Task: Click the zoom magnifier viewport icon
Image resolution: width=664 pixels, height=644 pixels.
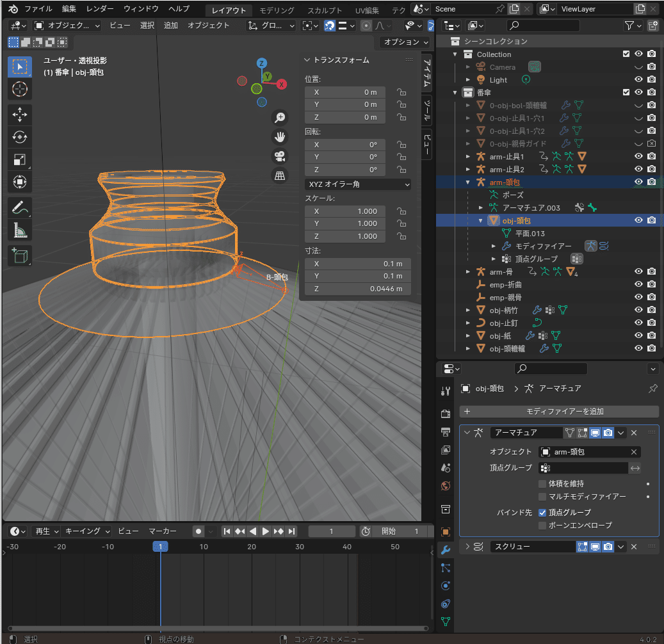Action: [x=280, y=117]
